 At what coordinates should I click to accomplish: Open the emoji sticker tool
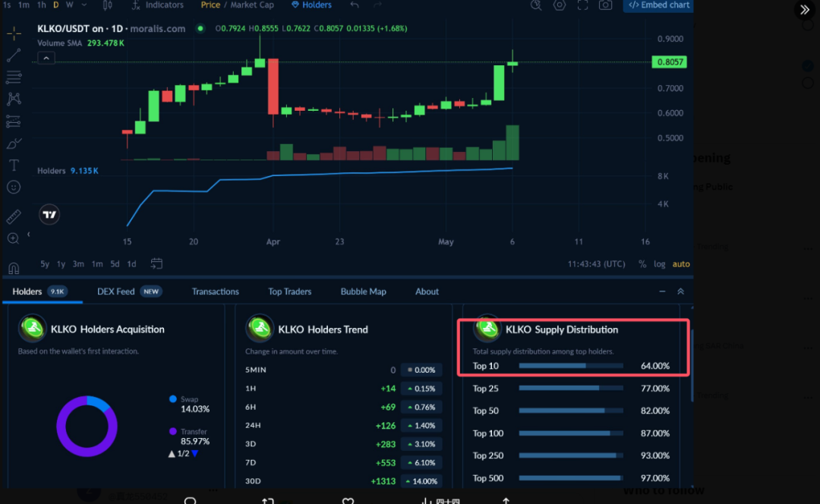click(x=14, y=187)
